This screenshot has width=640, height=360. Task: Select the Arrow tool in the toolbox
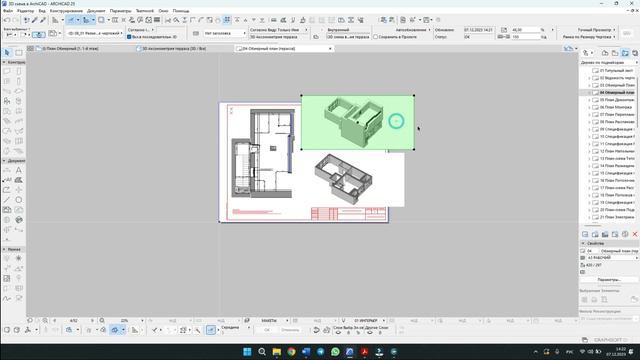click(x=7, y=53)
